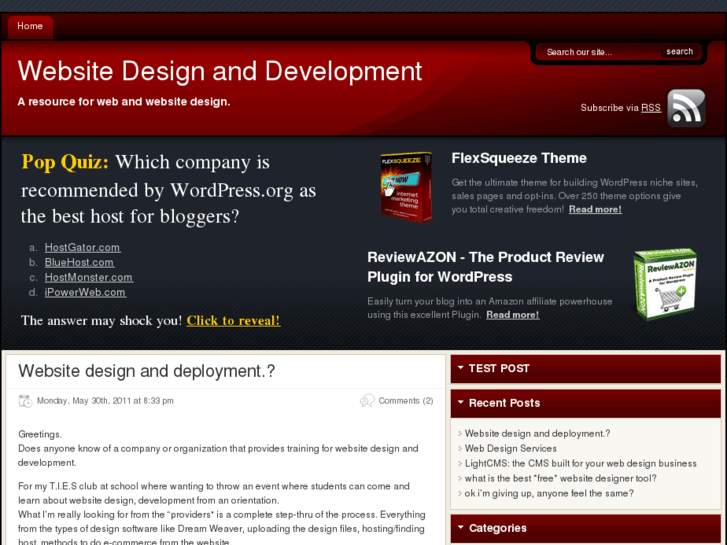Viewport: 727px width, 545px height.
Task: Collapse the Categories widget arrow
Action: 460,527
